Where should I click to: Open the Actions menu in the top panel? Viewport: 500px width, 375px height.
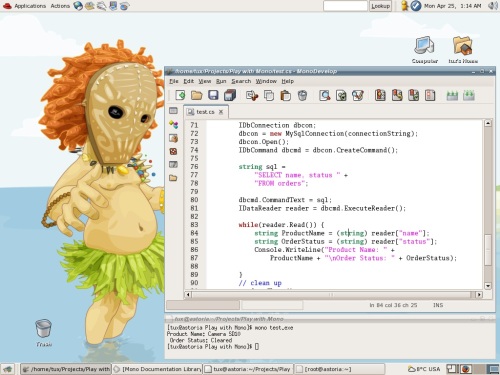[x=60, y=6]
